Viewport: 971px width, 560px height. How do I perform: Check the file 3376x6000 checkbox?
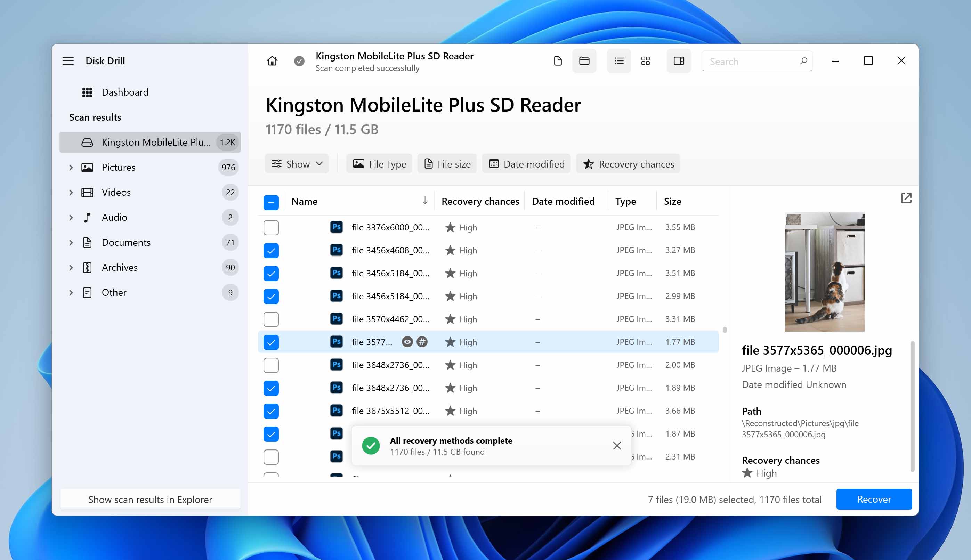click(x=271, y=227)
